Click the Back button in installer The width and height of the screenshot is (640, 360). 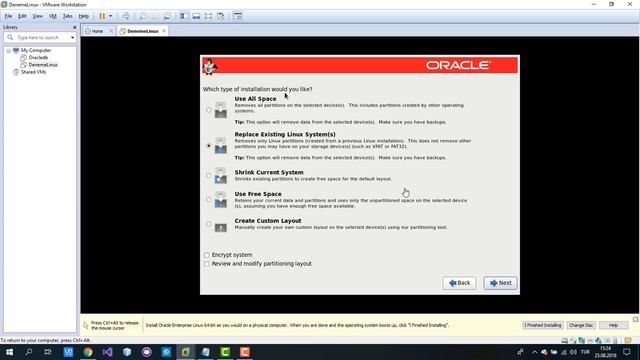(459, 283)
